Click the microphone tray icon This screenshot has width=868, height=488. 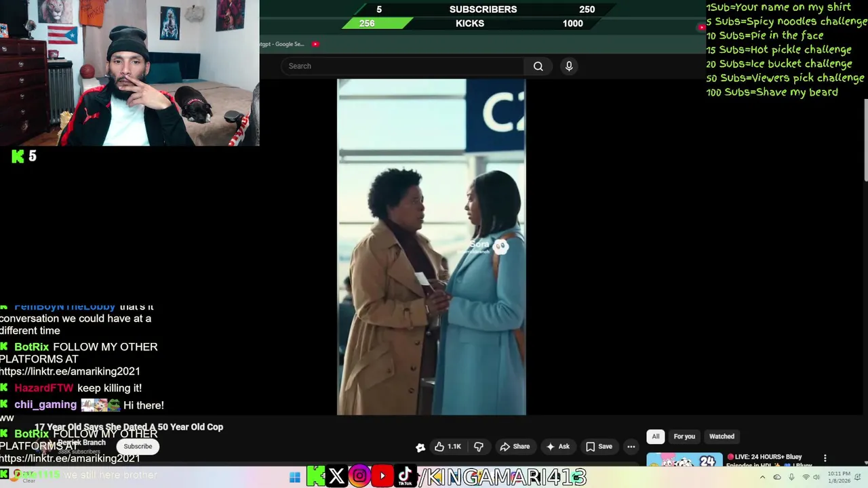click(x=791, y=477)
